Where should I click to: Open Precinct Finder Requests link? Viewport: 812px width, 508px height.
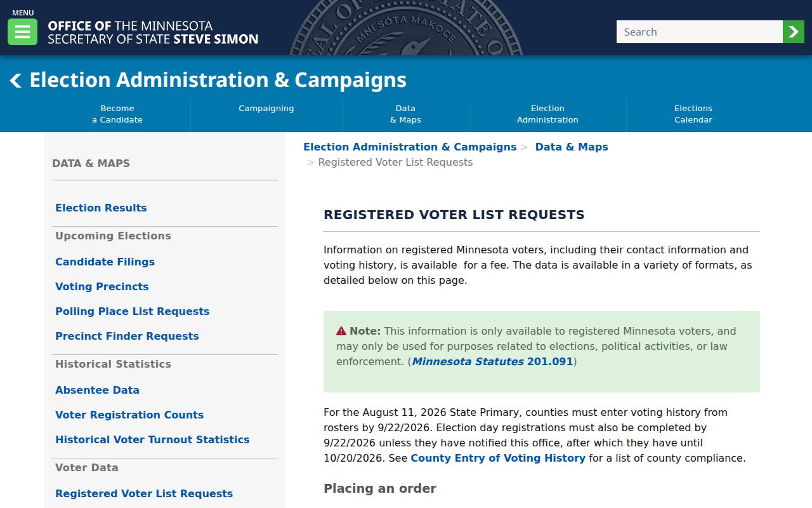pyautogui.click(x=127, y=336)
